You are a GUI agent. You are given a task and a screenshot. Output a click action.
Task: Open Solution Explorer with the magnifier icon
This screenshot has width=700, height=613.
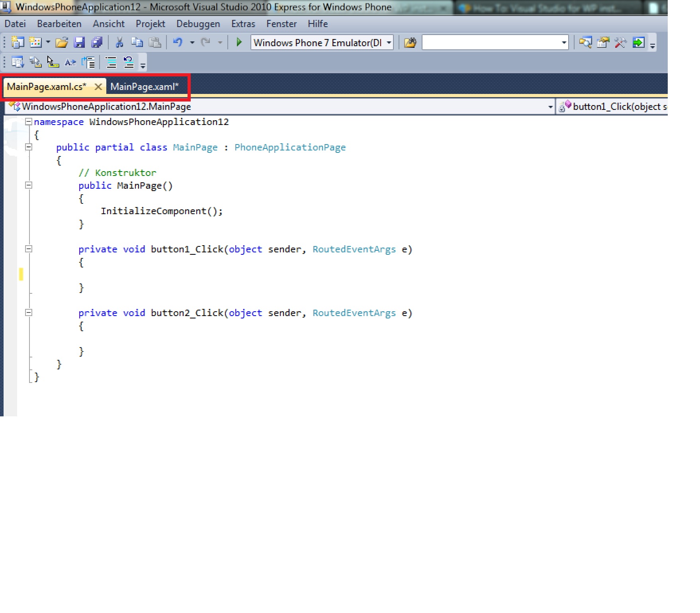[585, 42]
